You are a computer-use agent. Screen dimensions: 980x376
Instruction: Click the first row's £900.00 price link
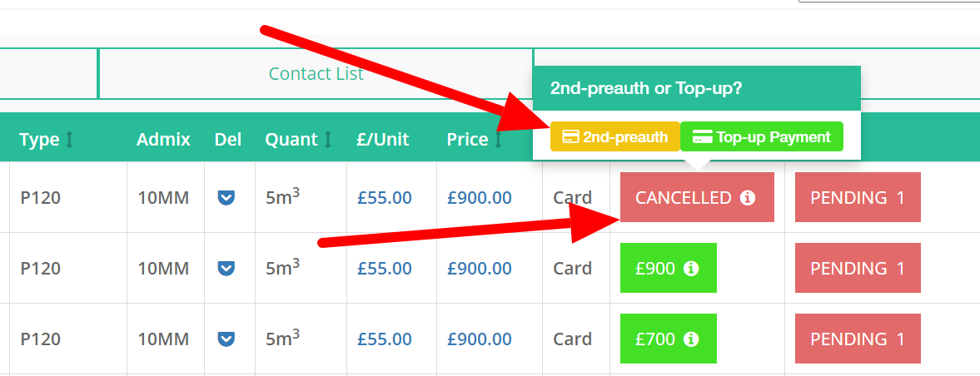pyautogui.click(x=479, y=198)
